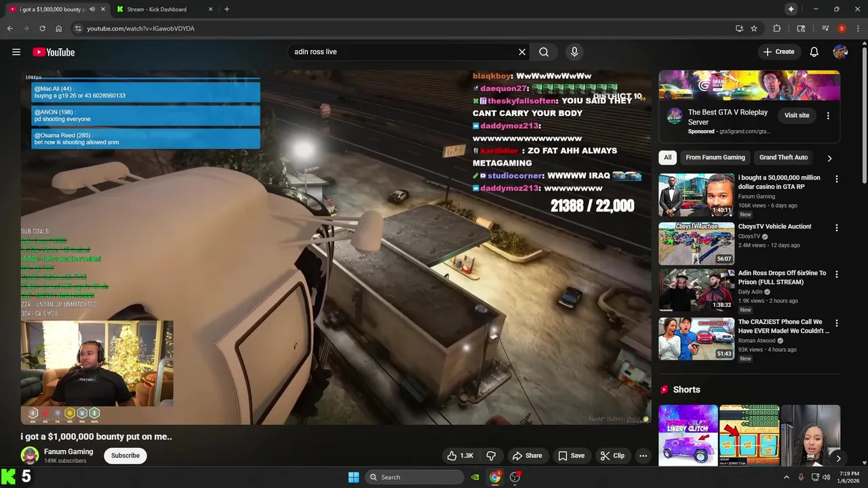Show hidden system tray icons

tap(787, 477)
